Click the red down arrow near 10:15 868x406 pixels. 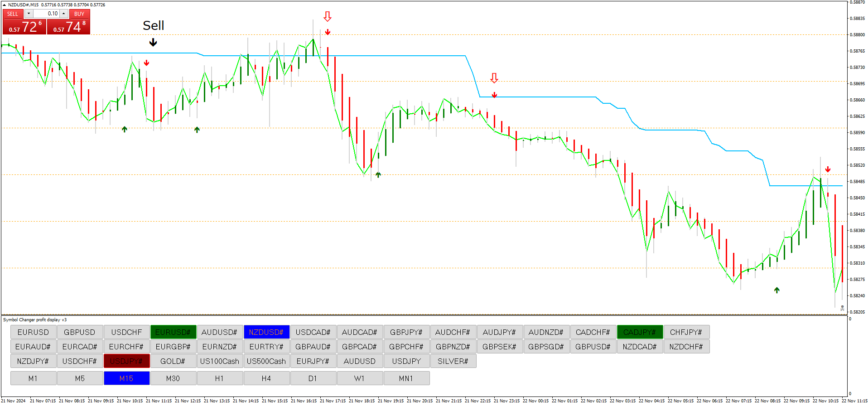click(x=146, y=63)
